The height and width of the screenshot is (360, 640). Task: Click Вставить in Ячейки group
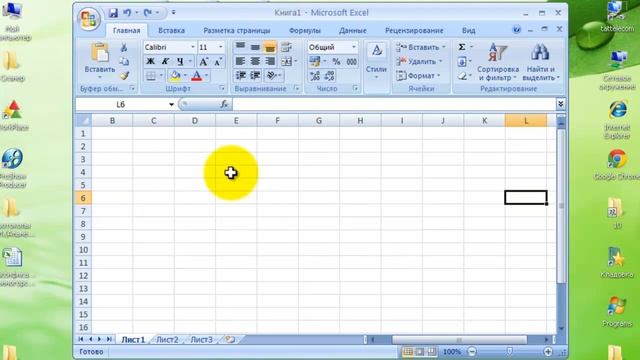(x=420, y=47)
